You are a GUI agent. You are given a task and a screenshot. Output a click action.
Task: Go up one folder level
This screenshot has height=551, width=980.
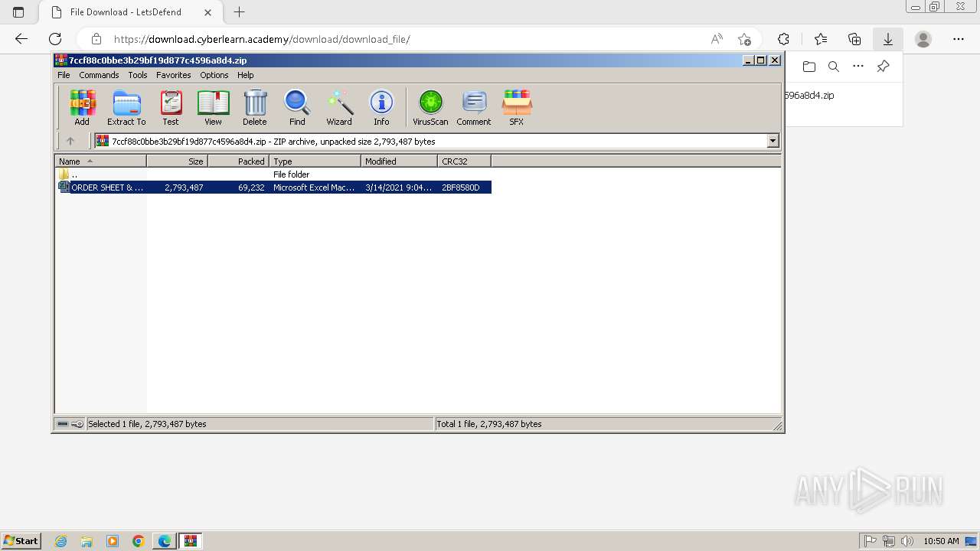[x=70, y=141]
